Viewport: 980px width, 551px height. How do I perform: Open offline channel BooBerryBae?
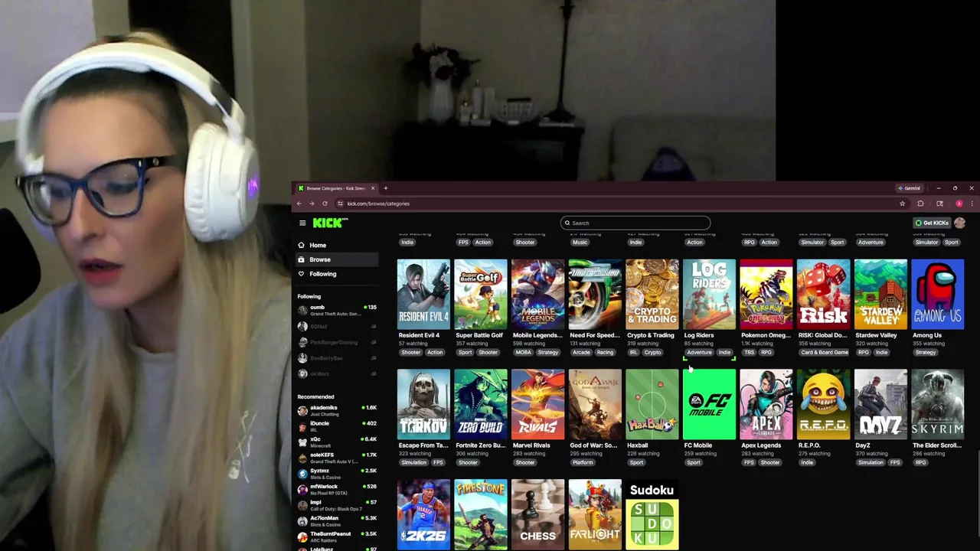click(x=337, y=358)
